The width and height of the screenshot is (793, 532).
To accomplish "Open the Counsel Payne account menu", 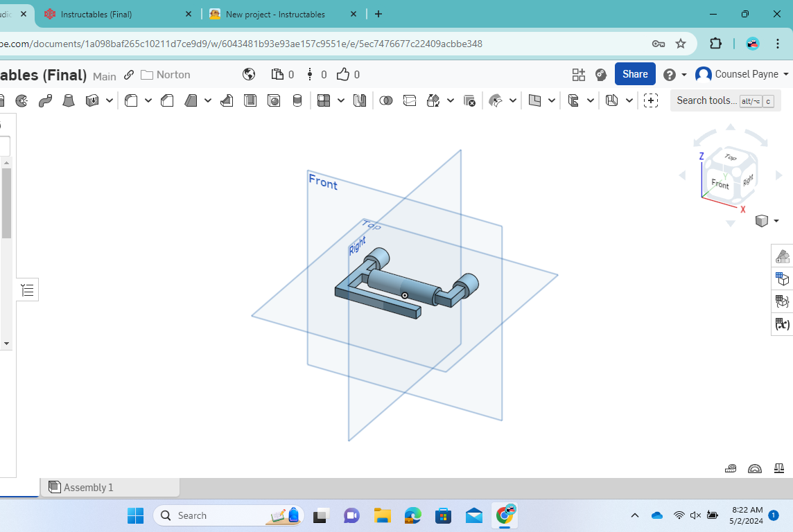I will pos(742,74).
